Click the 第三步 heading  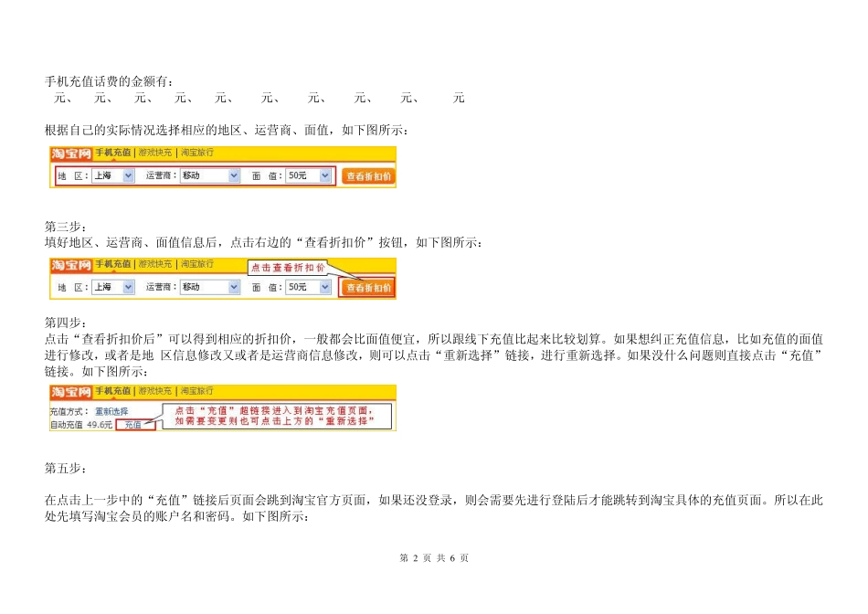(x=65, y=227)
